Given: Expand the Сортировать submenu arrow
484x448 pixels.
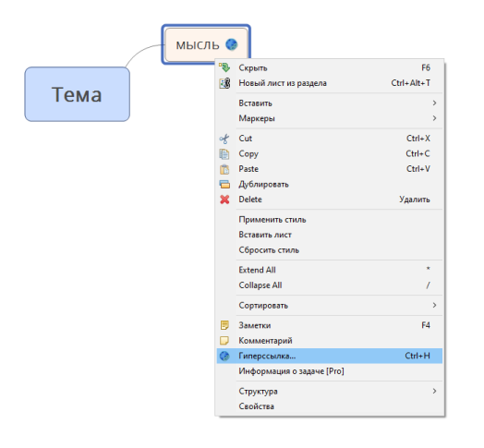Looking at the screenshot, I should click(x=434, y=305).
